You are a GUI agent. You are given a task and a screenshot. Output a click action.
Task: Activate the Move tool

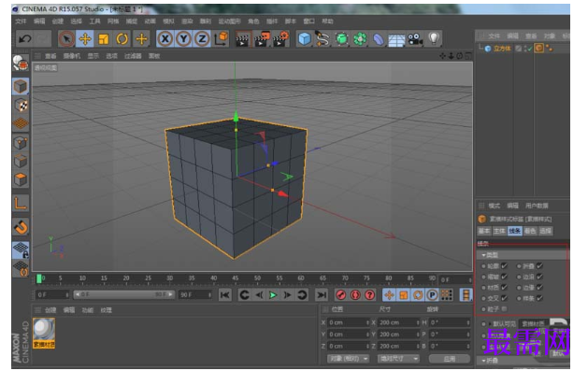click(x=85, y=38)
